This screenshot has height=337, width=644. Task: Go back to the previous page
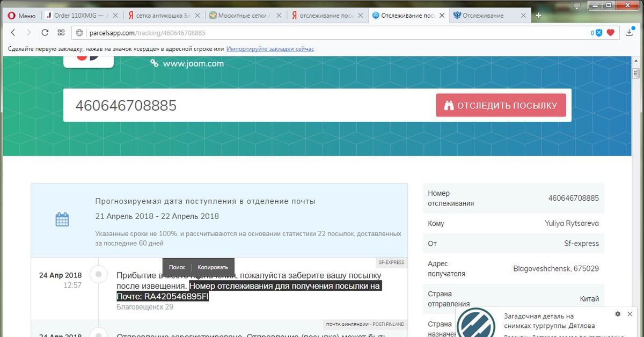13,33
